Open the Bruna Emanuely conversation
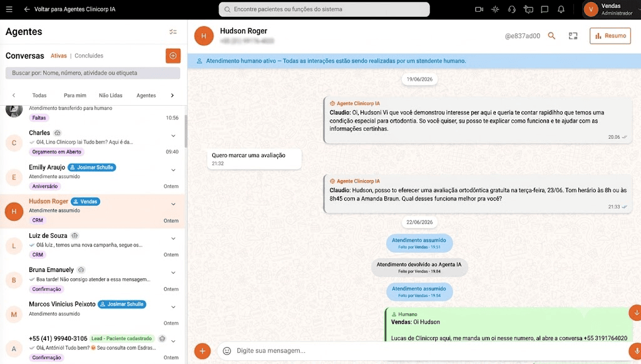The image size is (641, 364). pos(93,280)
